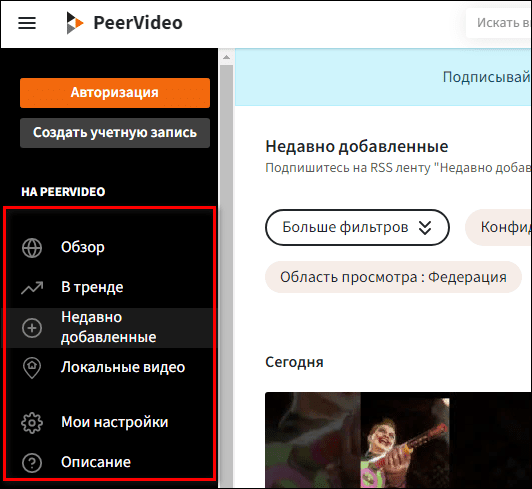Open the first video thumbnail under Сегодня

click(398, 440)
